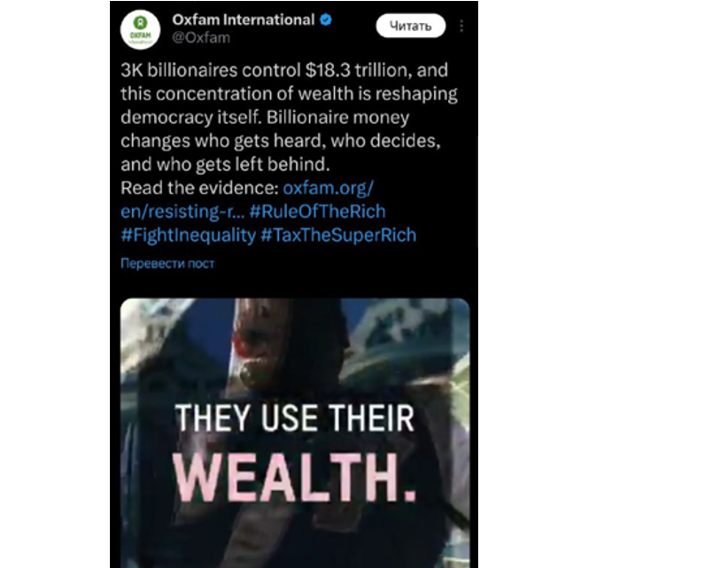Click the 'and who gets left behind.' line

click(x=225, y=165)
